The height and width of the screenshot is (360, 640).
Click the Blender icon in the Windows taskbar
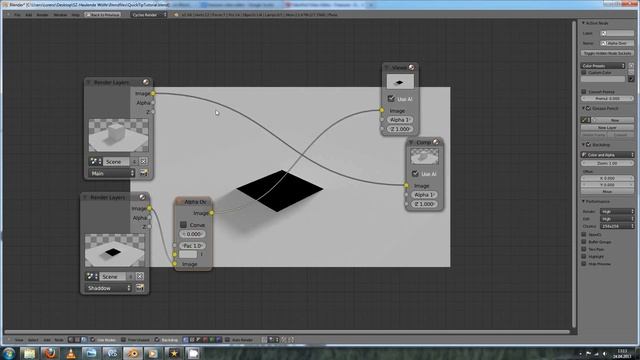pyautogui.click(x=133, y=353)
